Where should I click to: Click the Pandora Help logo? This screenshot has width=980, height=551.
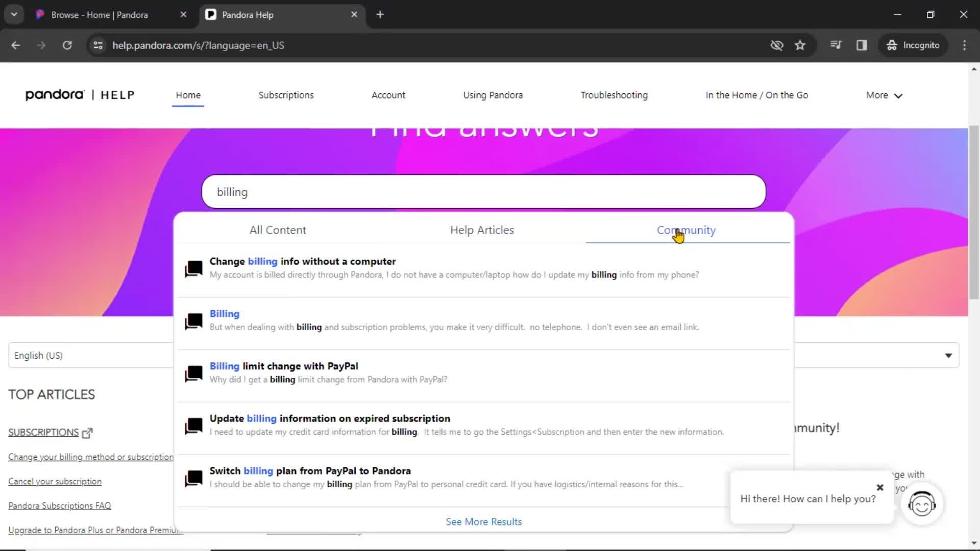pos(80,95)
